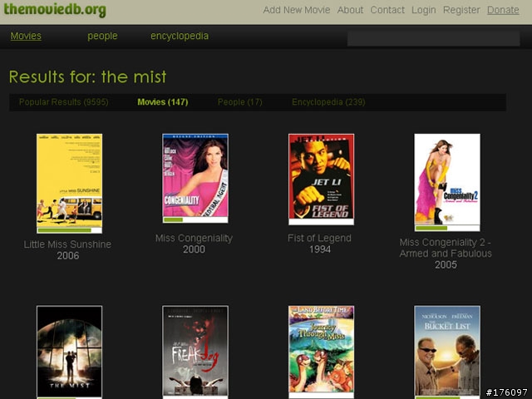
Task: Click the rating bar under Miss Congeniality poster
Action: tap(195, 219)
